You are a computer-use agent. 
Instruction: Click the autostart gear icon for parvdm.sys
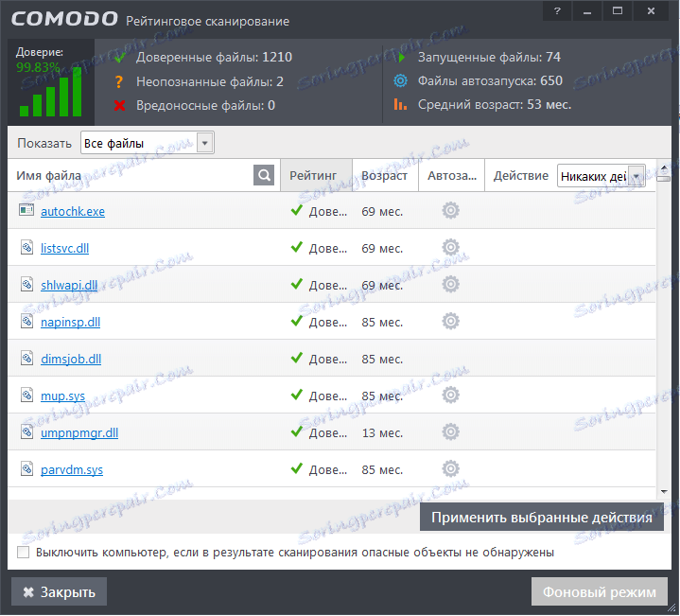(x=450, y=468)
